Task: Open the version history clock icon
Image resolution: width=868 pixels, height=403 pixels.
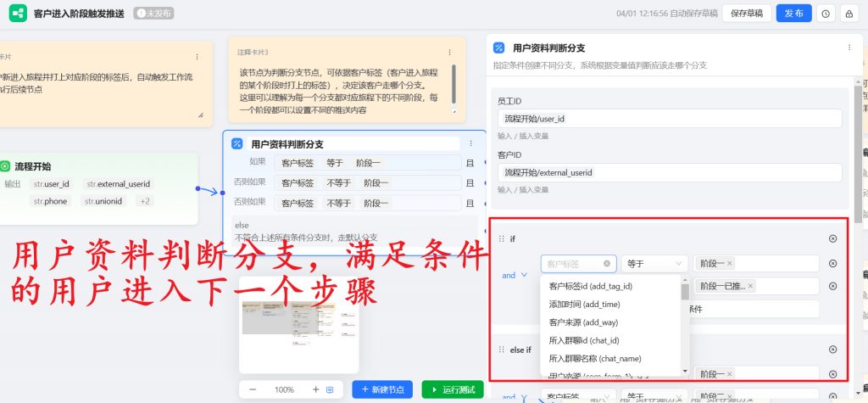Action: coord(826,14)
